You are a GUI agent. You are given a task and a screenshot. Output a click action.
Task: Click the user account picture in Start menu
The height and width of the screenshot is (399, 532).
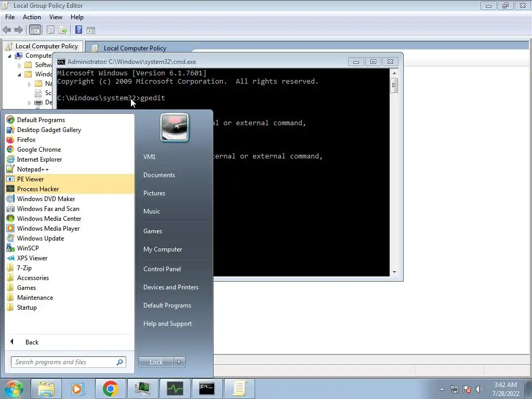pos(175,127)
